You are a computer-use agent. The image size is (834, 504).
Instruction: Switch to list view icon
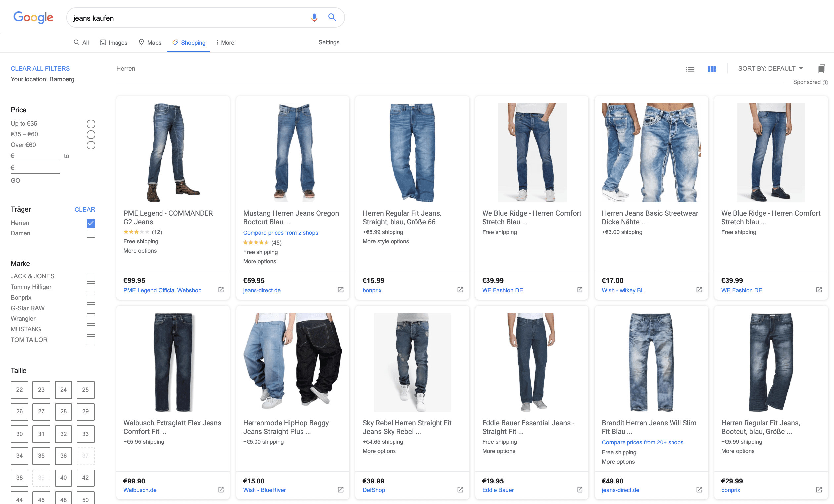point(690,69)
